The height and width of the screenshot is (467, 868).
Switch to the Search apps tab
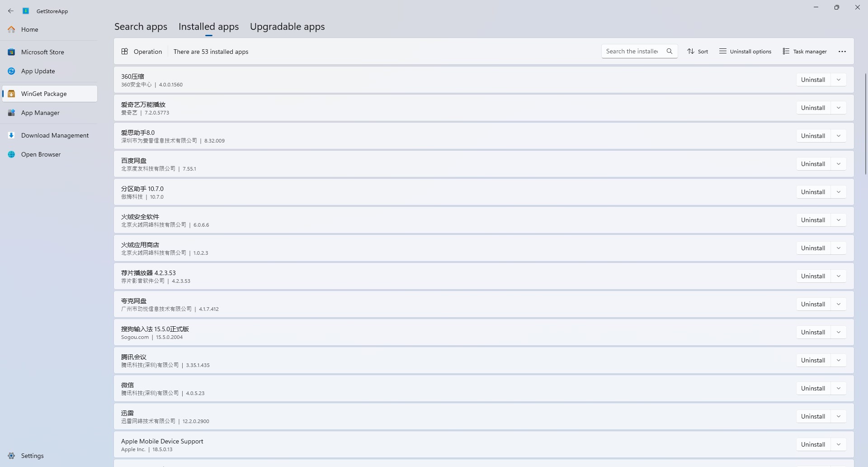point(141,27)
